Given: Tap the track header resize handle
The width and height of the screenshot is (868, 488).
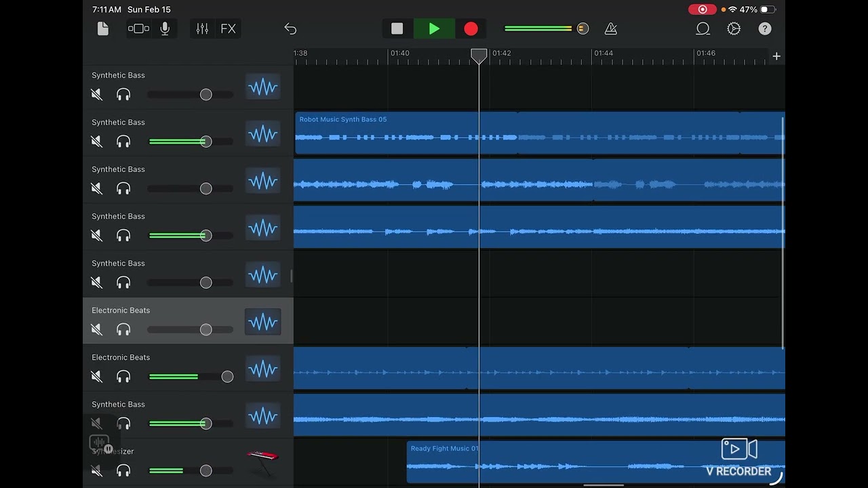Looking at the screenshot, I should (x=292, y=276).
